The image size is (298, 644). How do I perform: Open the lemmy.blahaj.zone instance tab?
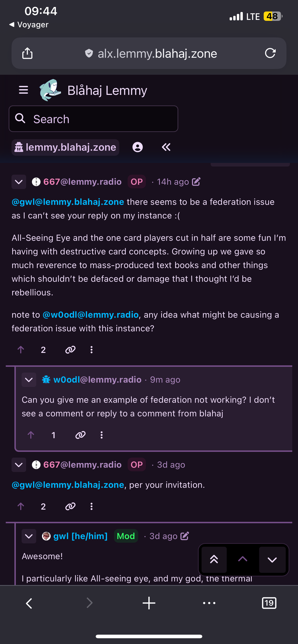pyautogui.click(x=65, y=147)
